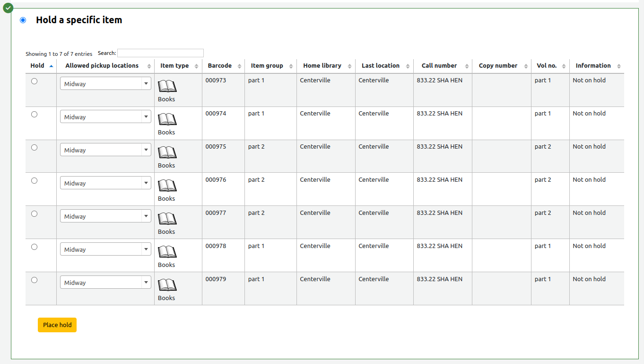Click the Books icon for barcode 000977
Viewport: 644px width, 364px height.
[167, 219]
